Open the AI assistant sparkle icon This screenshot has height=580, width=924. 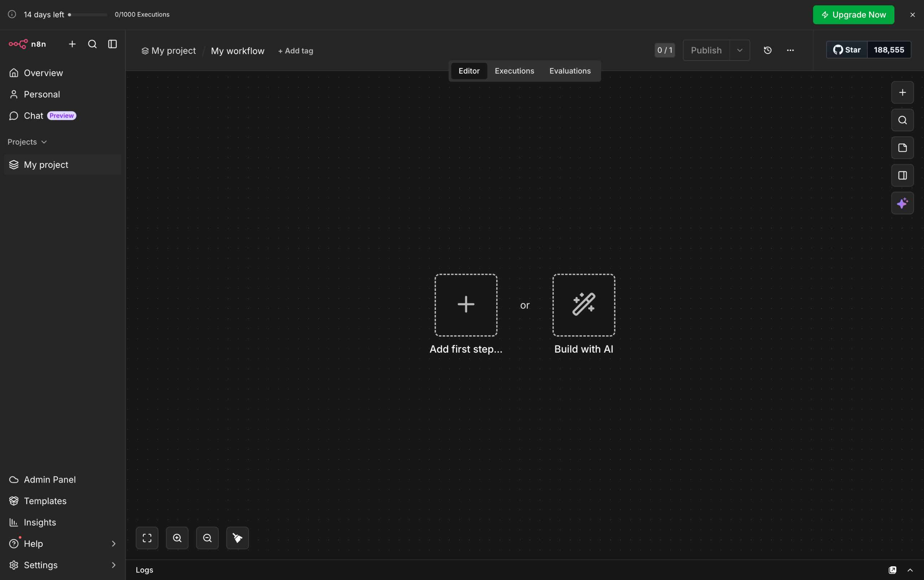click(902, 203)
